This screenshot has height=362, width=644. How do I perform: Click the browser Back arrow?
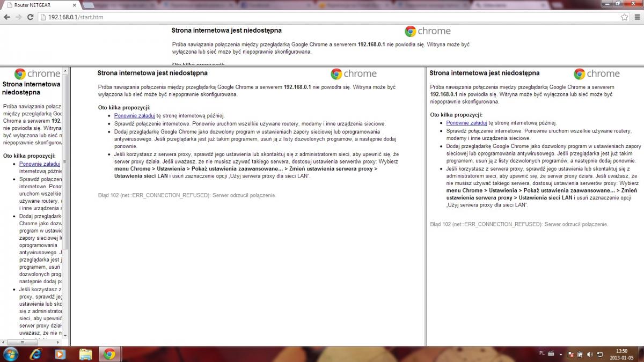coord(7,17)
